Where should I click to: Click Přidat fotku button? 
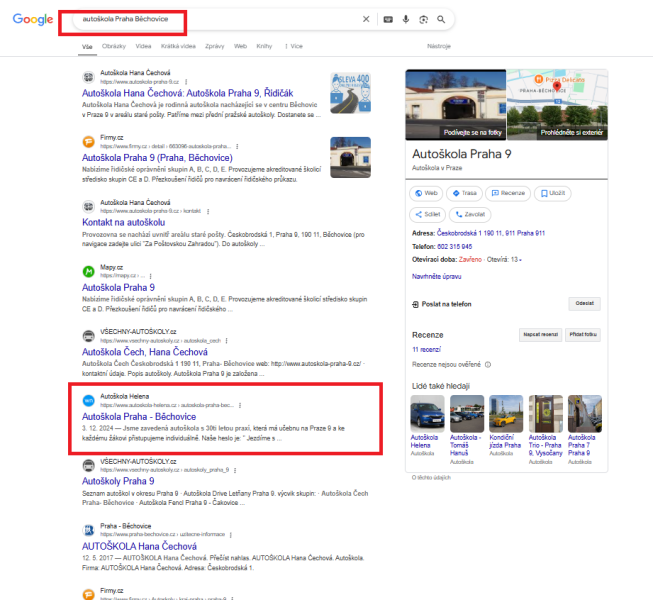[583, 334]
